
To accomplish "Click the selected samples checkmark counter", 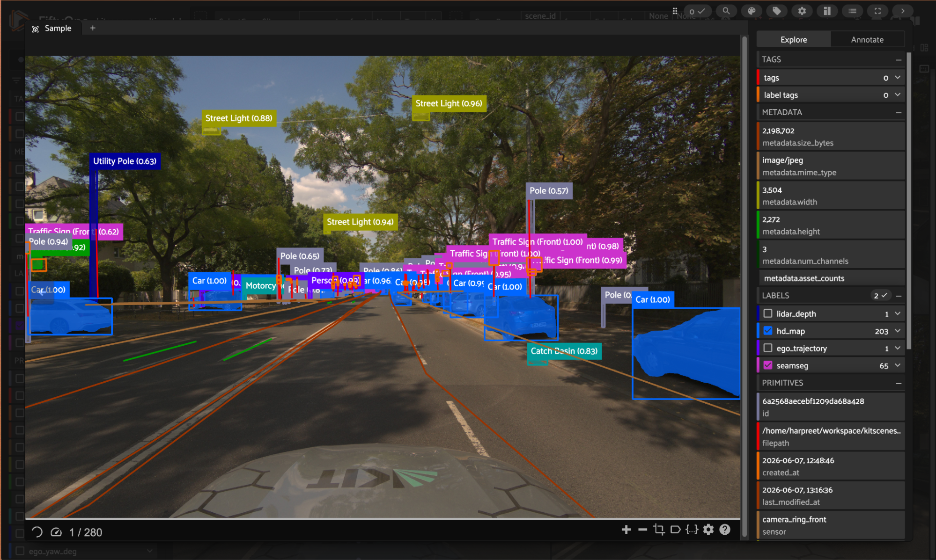I will pos(697,11).
